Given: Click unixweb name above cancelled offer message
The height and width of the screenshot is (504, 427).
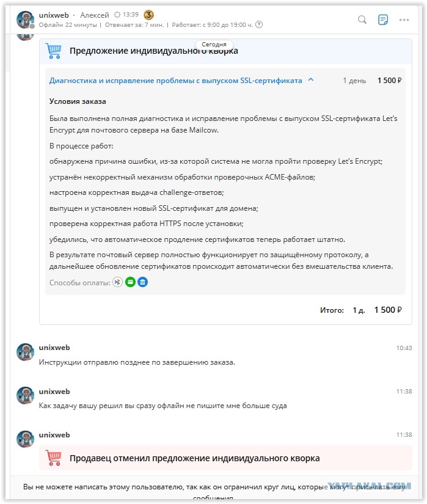Looking at the screenshot, I should click(54, 435).
